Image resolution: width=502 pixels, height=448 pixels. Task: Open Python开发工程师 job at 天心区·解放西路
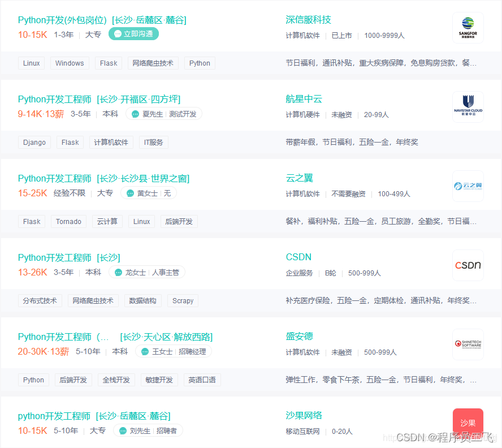tap(115, 337)
